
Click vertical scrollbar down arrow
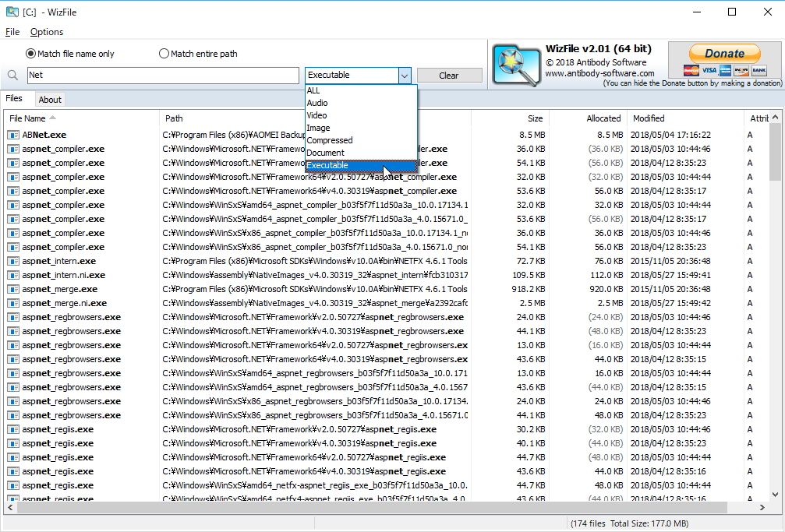[775, 495]
